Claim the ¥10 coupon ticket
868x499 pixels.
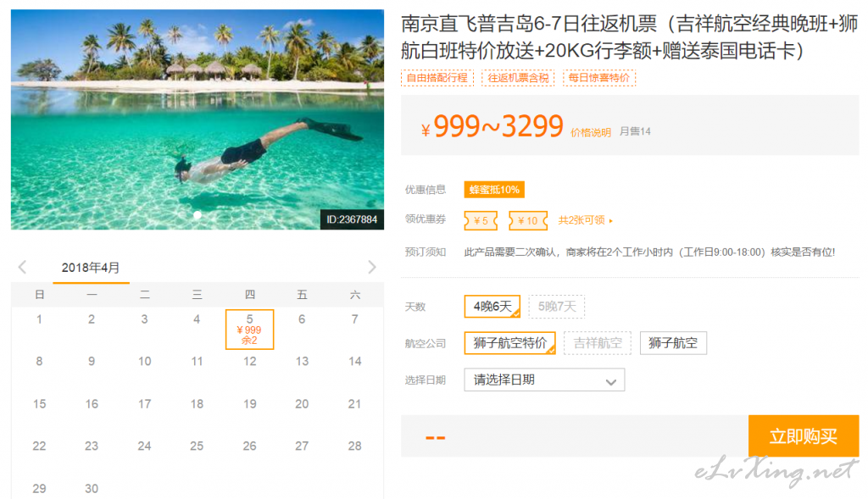click(x=528, y=221)
